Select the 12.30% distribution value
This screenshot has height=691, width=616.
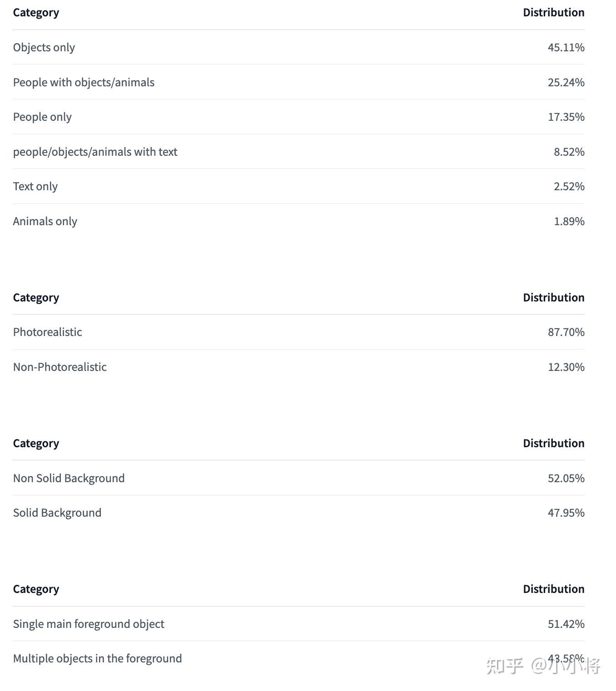(566, 367)
